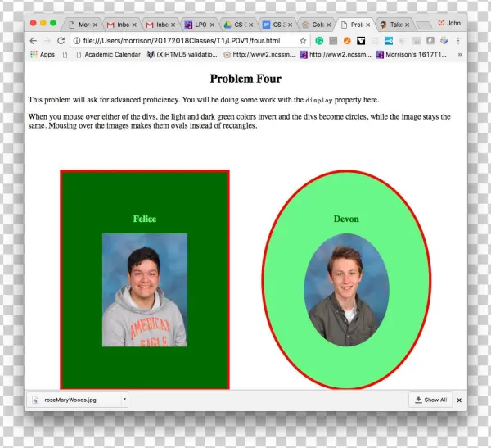The height and width of the screenshot is (448, 491).
Task: Open the second www2.ncssm bookmark
Action: (x=336, y=55)
